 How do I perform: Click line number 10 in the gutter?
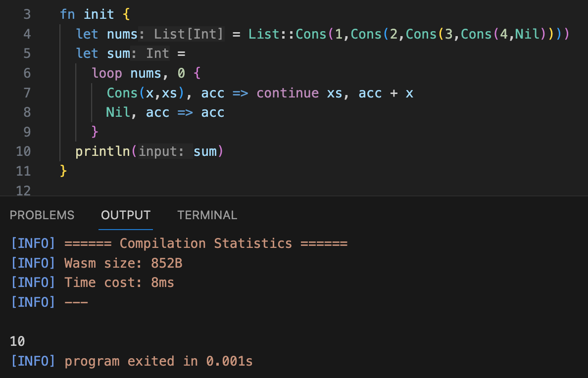(23, 151)
